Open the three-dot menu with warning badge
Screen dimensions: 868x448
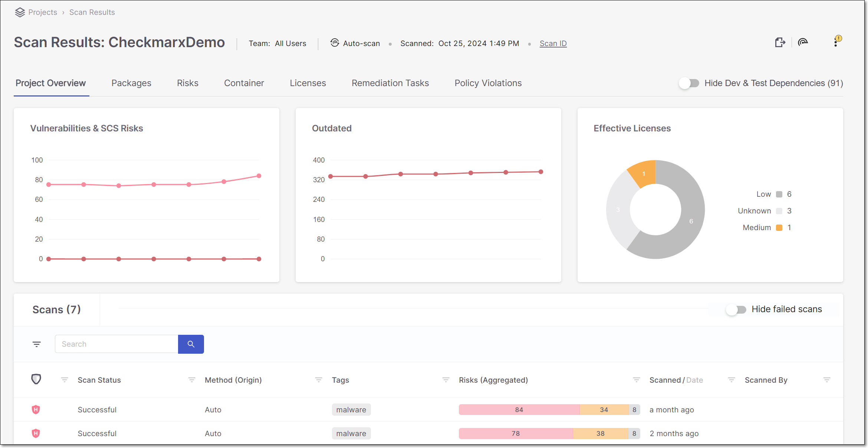(x=836, y=41)
